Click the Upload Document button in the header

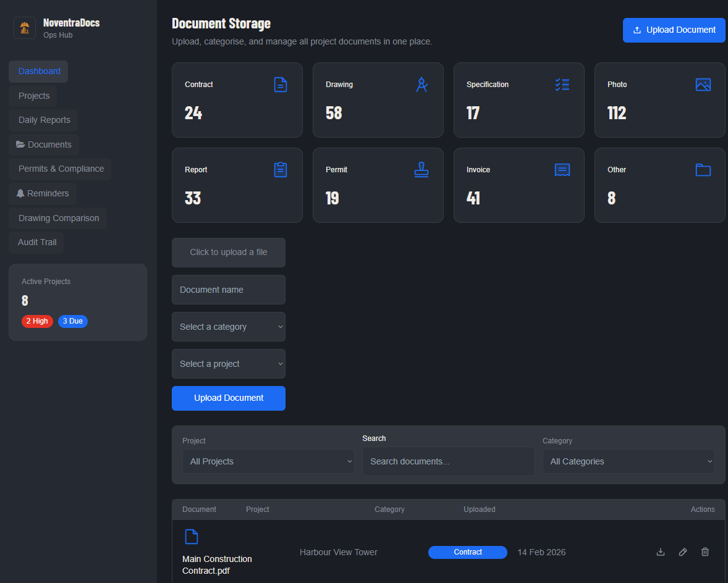point(674,30)
